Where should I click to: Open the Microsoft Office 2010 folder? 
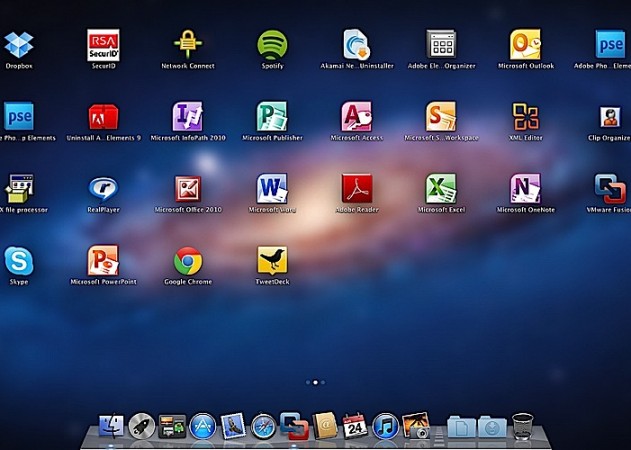[188, 188]
